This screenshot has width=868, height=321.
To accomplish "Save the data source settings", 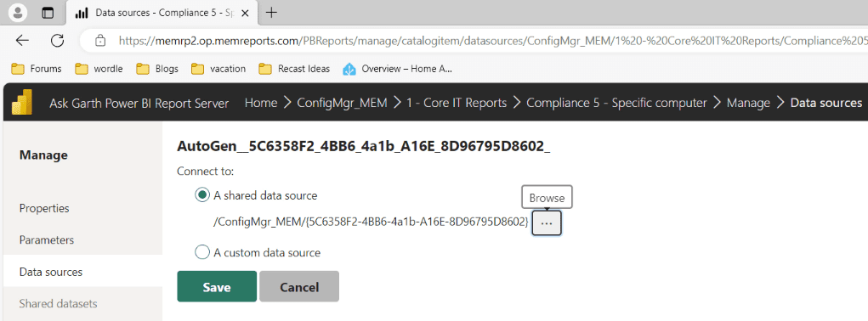I will point(217,287).
